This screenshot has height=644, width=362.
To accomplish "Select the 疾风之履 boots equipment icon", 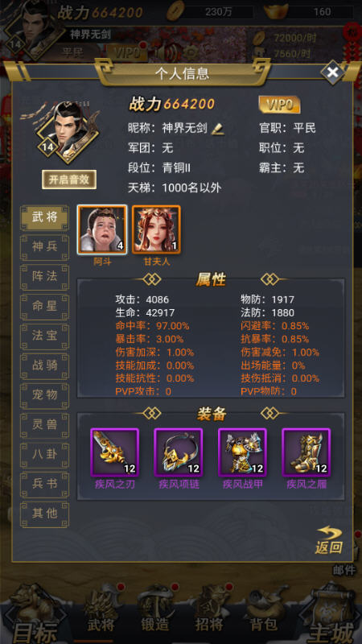I will [306, 452].
